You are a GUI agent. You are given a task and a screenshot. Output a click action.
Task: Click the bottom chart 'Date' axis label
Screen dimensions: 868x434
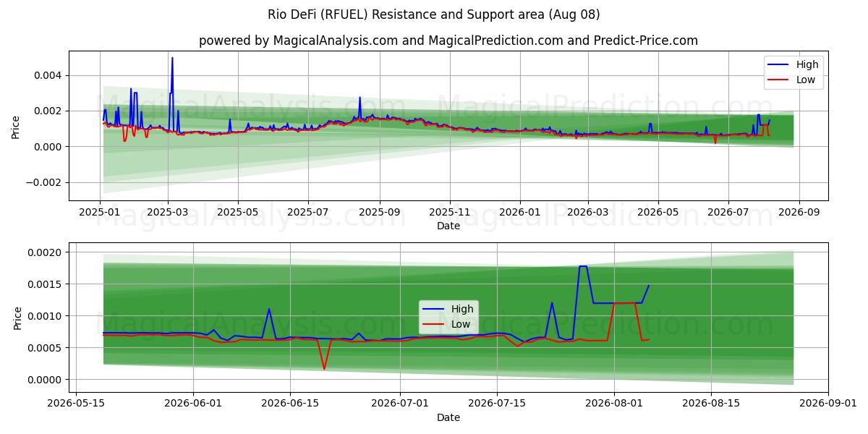[x=448, y=417]
